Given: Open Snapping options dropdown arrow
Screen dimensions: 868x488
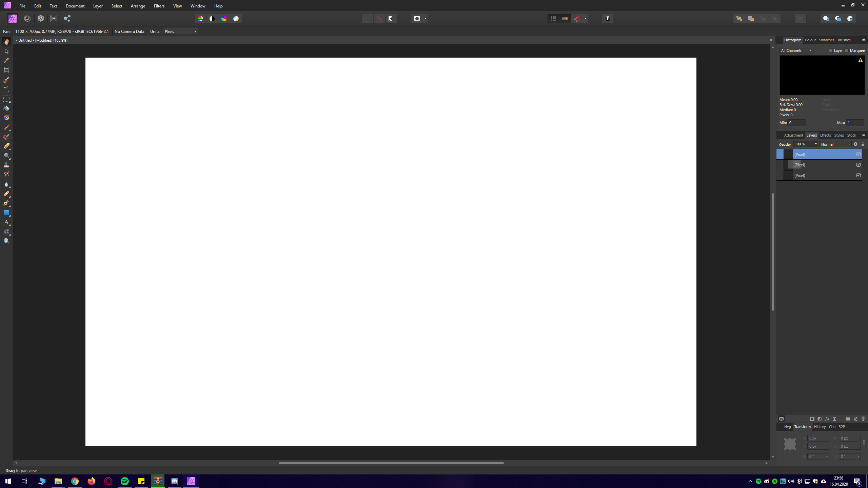Looking at the screenshot, I should (586, 19).
